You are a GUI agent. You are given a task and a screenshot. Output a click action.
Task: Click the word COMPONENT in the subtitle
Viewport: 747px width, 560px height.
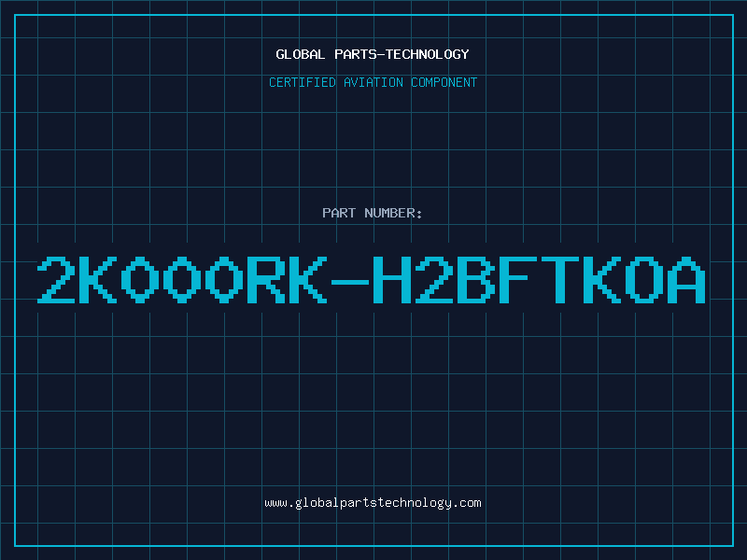coord(444,82)
